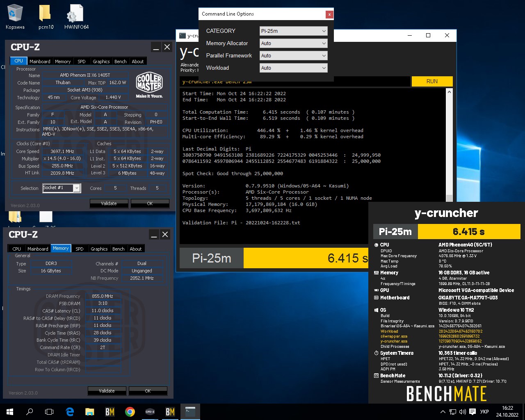Close the bottom CPU-Z window
This screenshot has height=420, width=525.
pos(165,235)
